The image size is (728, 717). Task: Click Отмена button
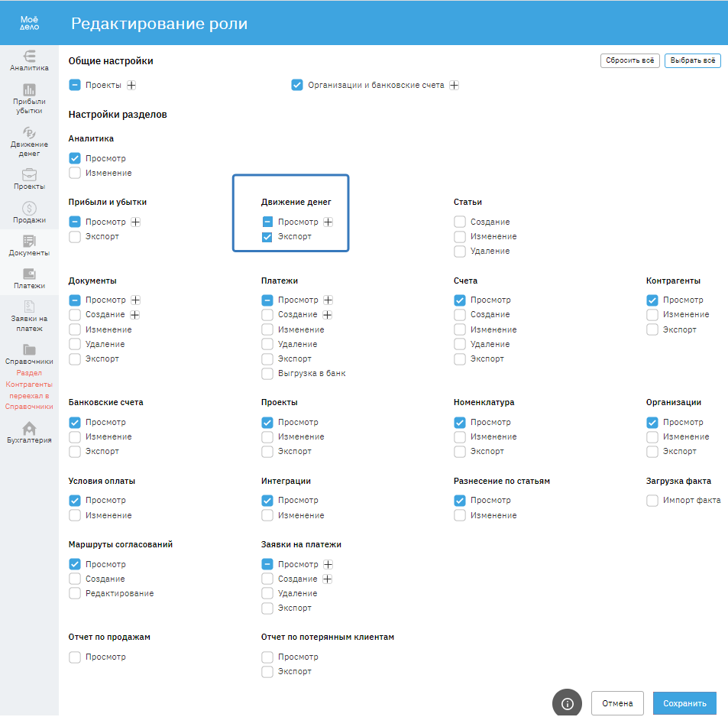click(x=617, y=703)
